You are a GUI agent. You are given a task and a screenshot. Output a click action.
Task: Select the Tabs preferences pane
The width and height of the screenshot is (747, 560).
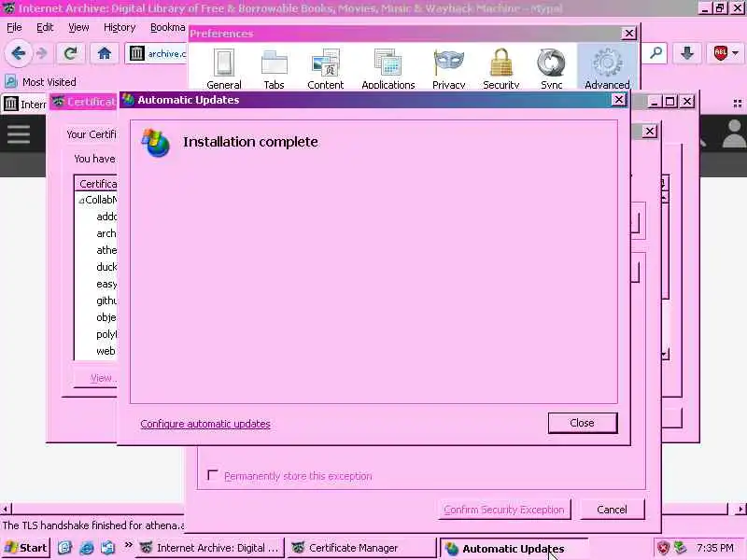[274, 68]
